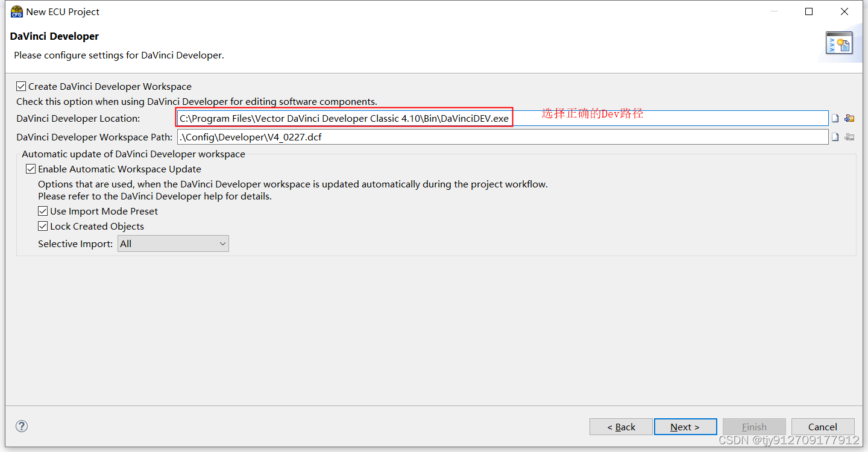Click 'Automatic update of DaVinci Developer workspace' group title

(133, 154)
